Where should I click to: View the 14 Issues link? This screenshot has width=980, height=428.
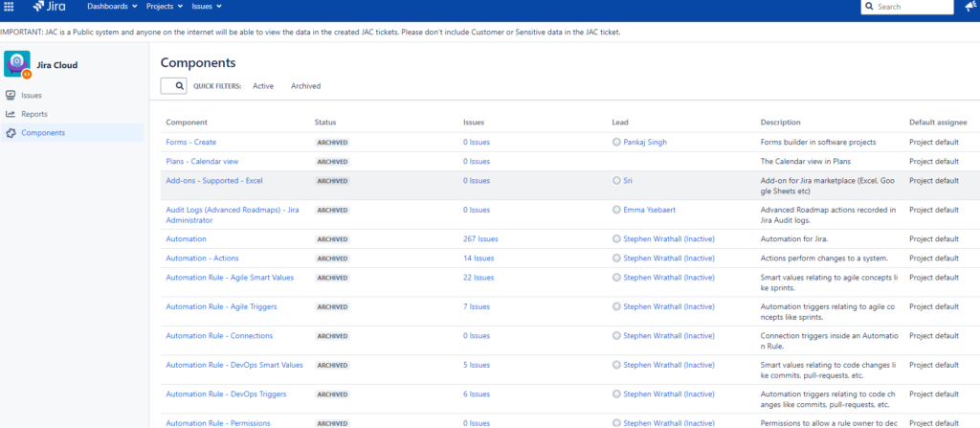(x=479, y=258)
